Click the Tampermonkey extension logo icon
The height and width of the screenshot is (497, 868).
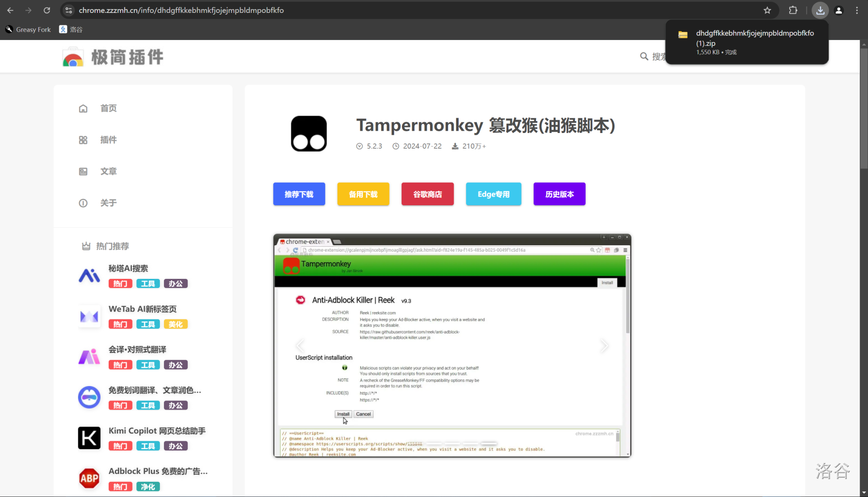309,133
